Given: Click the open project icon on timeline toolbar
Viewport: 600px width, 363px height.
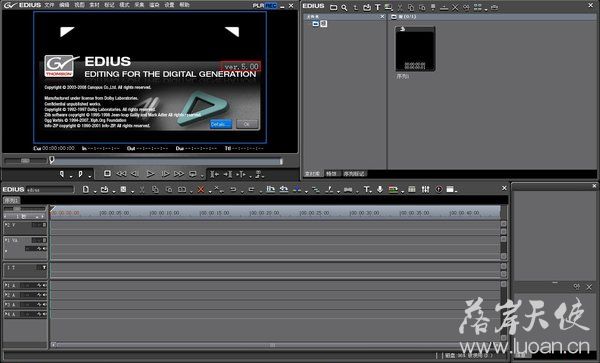Looking at the screenshot, I should click(104, 189).
